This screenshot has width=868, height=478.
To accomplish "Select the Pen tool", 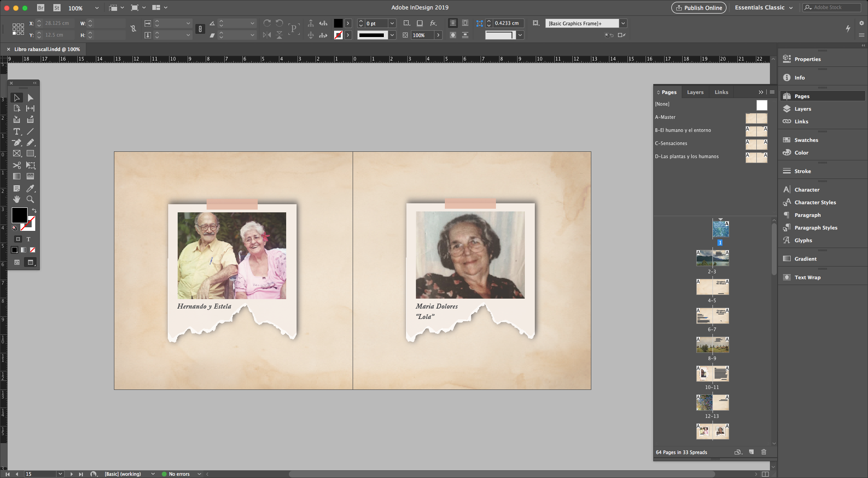I will pyautogui.click(x=17, y=142).
